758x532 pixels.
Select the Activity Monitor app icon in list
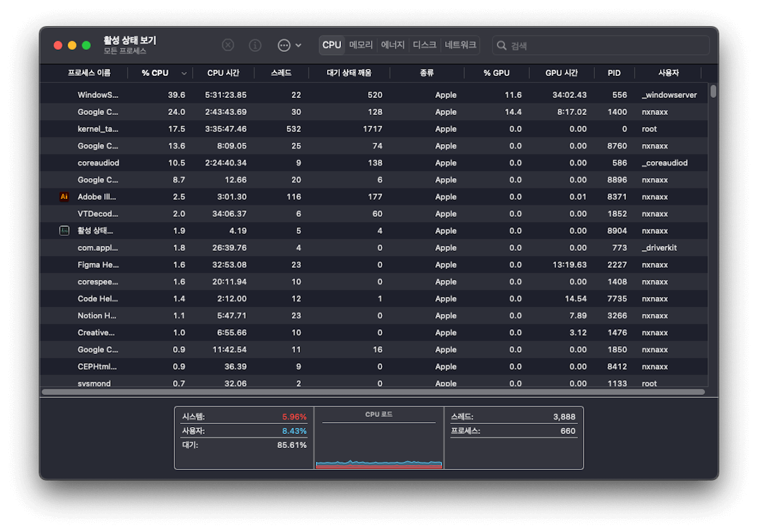pos(64,231)
